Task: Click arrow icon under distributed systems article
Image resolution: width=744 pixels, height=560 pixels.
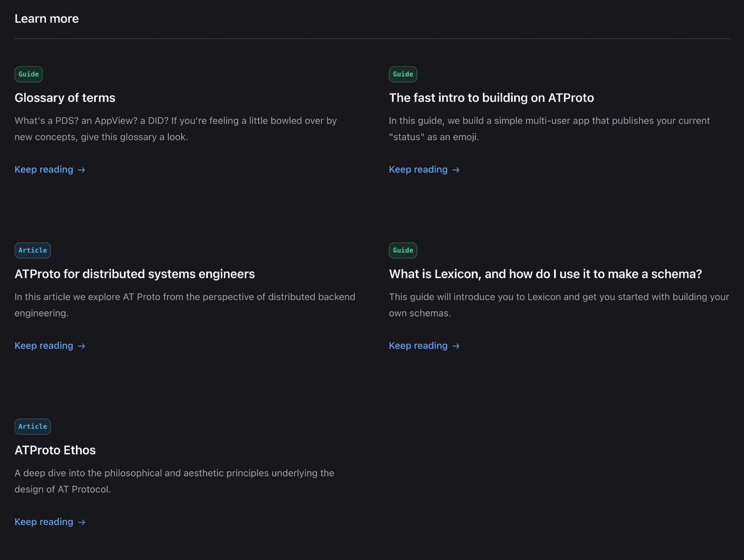Action: (x=81, y=346)
